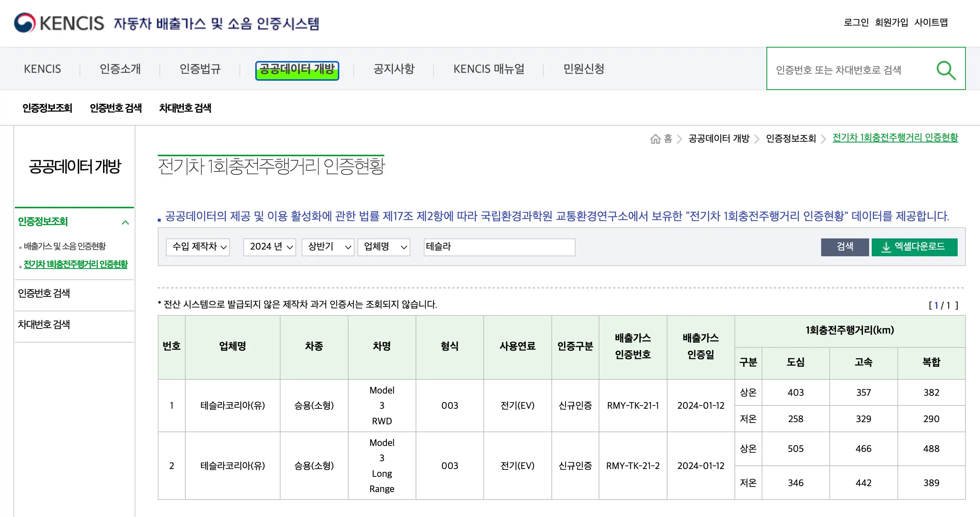Click sidebar 배출가스 및 소음 인증현황 link
Screen dimensions: 980x517
point(65,246)
